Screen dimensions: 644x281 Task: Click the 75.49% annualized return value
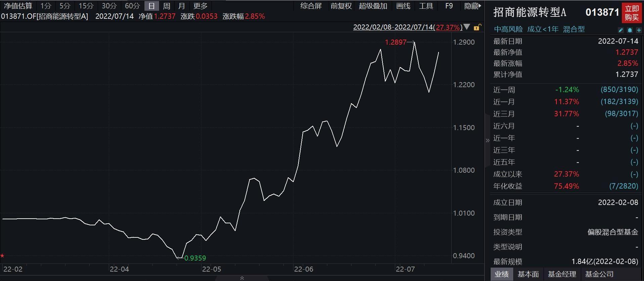(566, 186)
